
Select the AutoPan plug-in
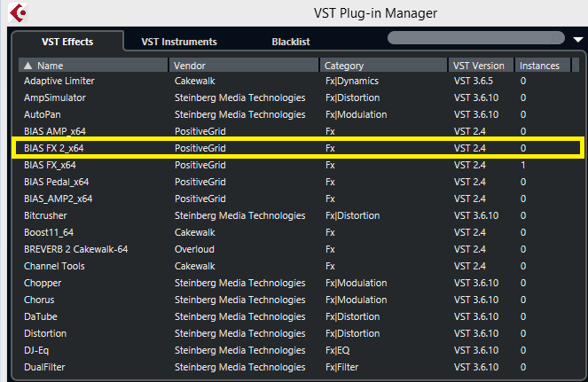(x=298, y=114)
